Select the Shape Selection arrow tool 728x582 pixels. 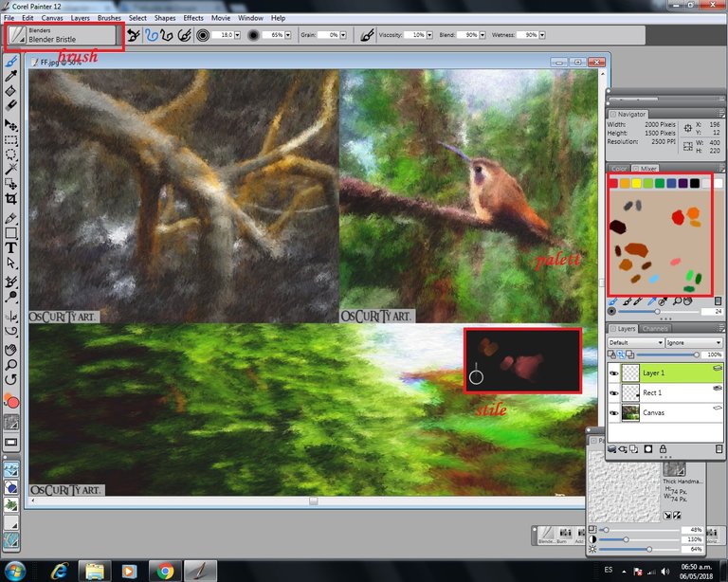(11, 263)
